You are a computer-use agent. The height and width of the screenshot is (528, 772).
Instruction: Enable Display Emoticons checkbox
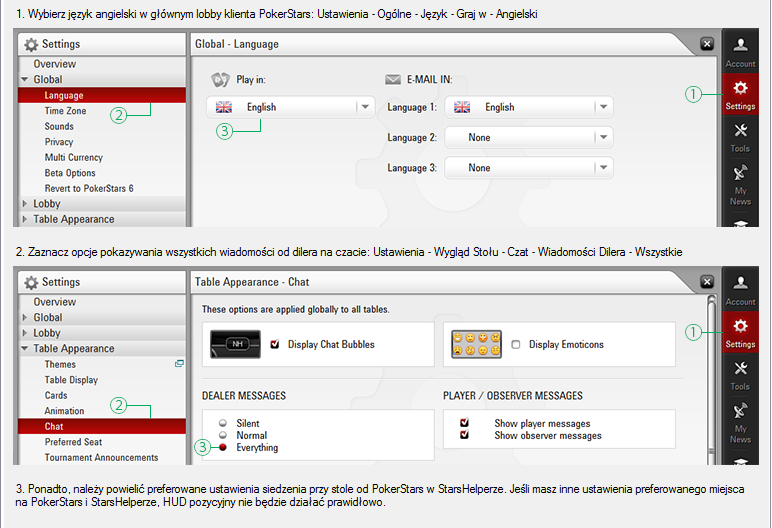coord(515,344)
